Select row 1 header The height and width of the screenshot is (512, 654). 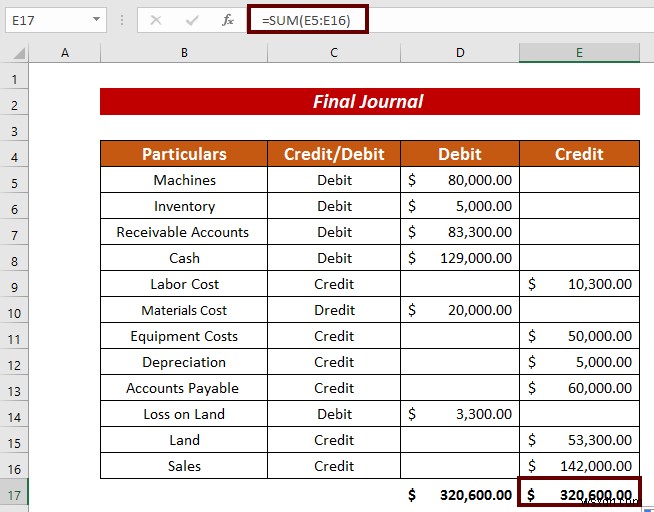14,78
